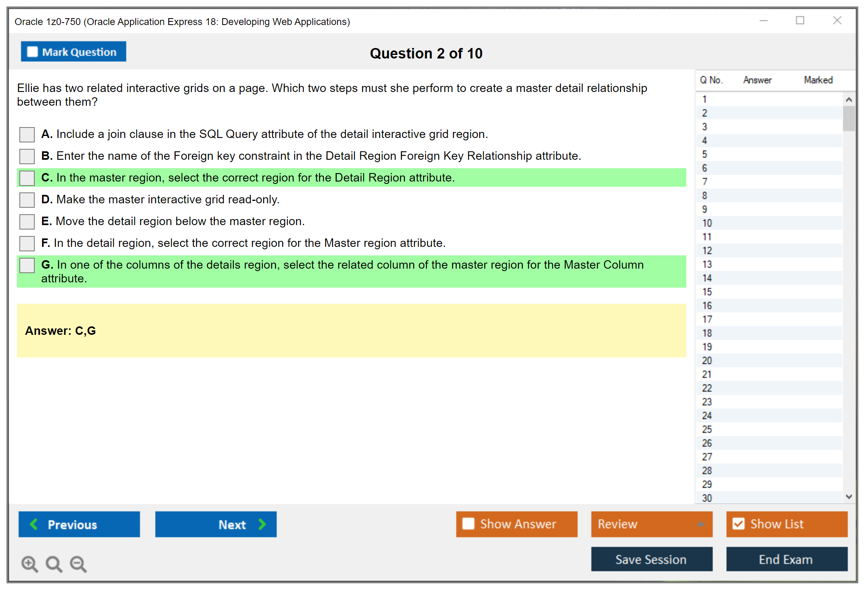Collapse the Review panel using its chevron
The width and height of the screenshot is (868, 593).
click(x=701, y=524)
